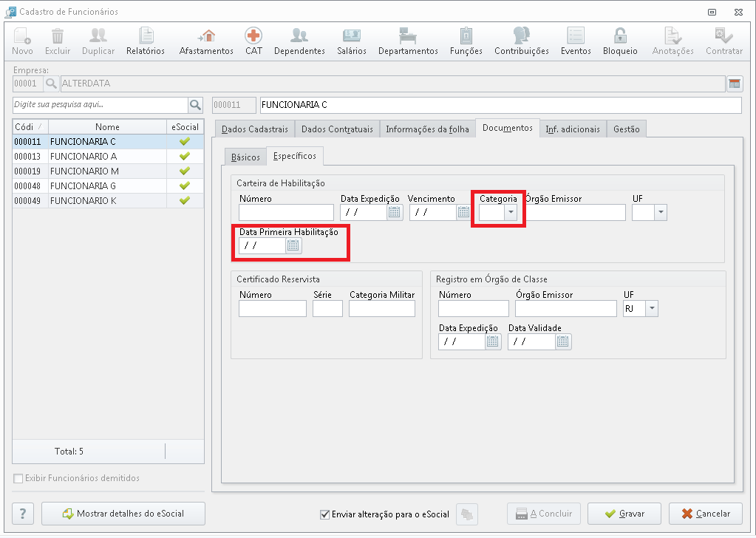
Task: Click eSocial checkmark for FUNCIONARIA C
Action: pyautogui.click(x=185, y=142)
